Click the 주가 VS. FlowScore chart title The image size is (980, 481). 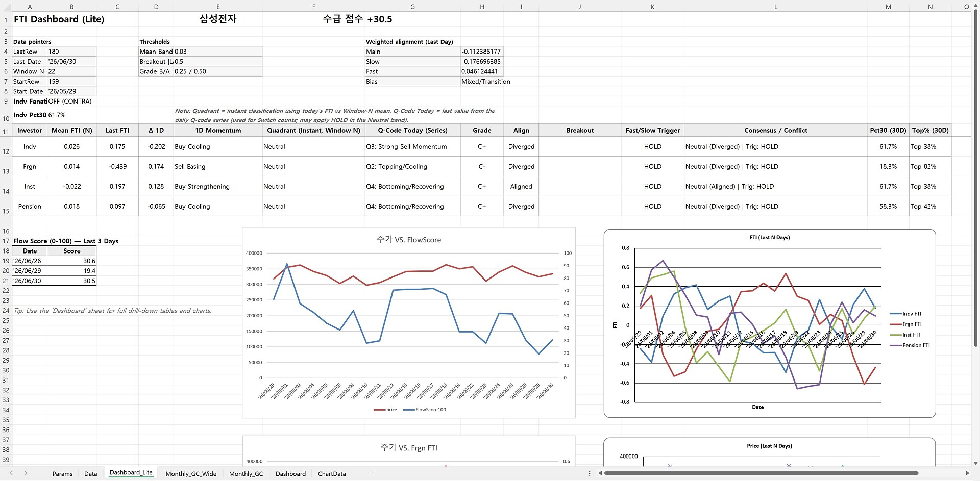[x=409, y=240]
